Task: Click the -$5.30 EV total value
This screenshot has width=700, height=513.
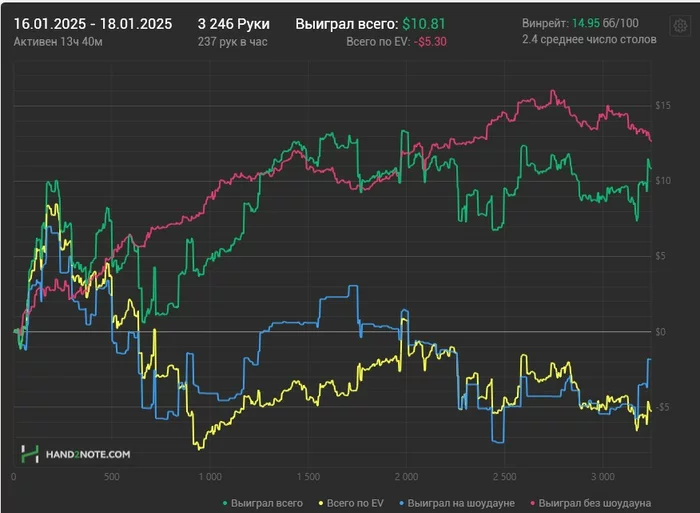Action: [x=430, y=42]
